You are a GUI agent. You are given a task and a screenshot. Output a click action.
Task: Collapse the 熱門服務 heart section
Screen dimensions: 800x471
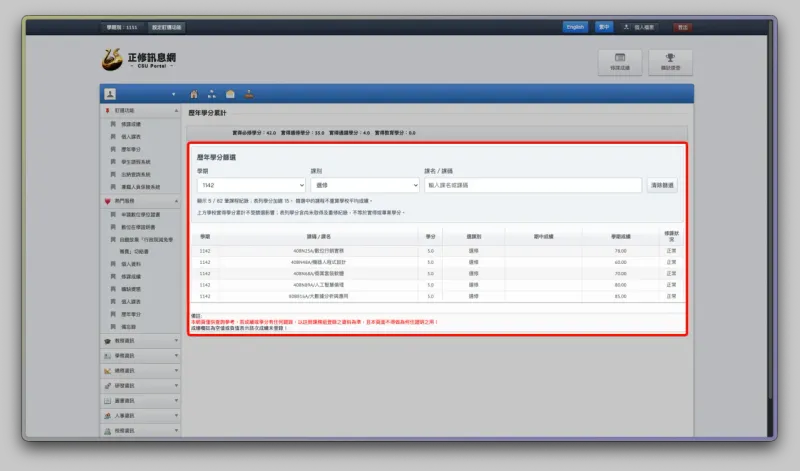pos(140,201)
